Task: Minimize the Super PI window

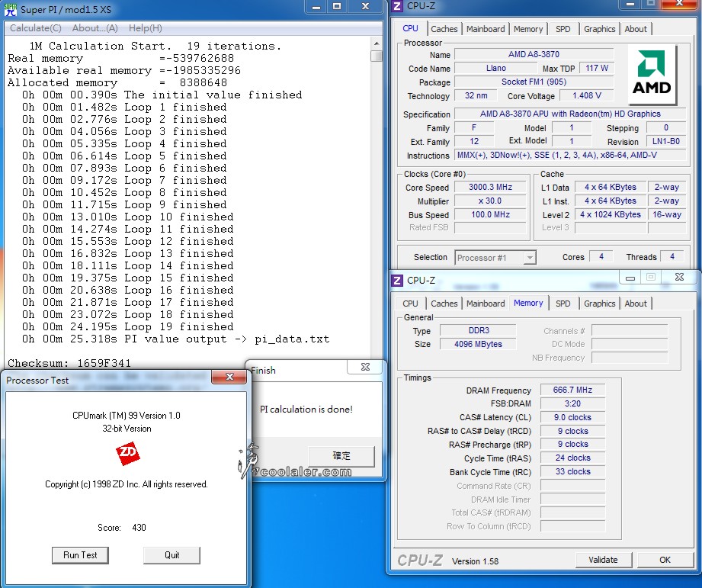Action: coord(316,6)
